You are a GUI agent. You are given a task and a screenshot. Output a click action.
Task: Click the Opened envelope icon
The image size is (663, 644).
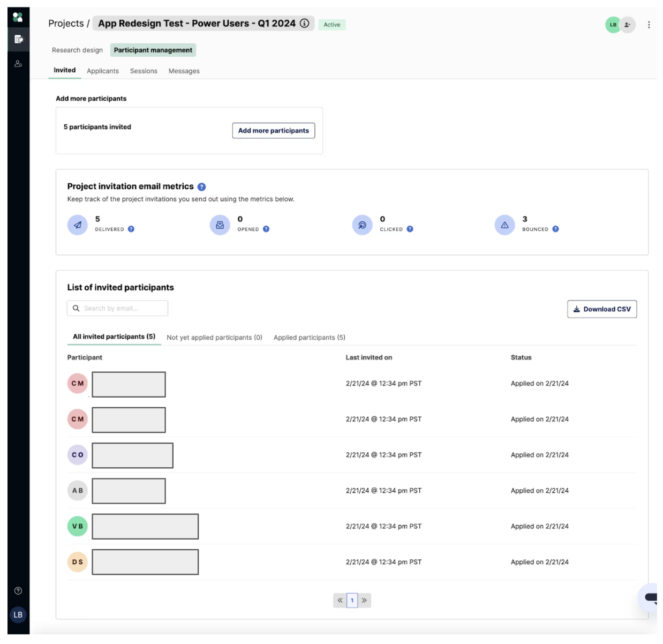point(220,225)
